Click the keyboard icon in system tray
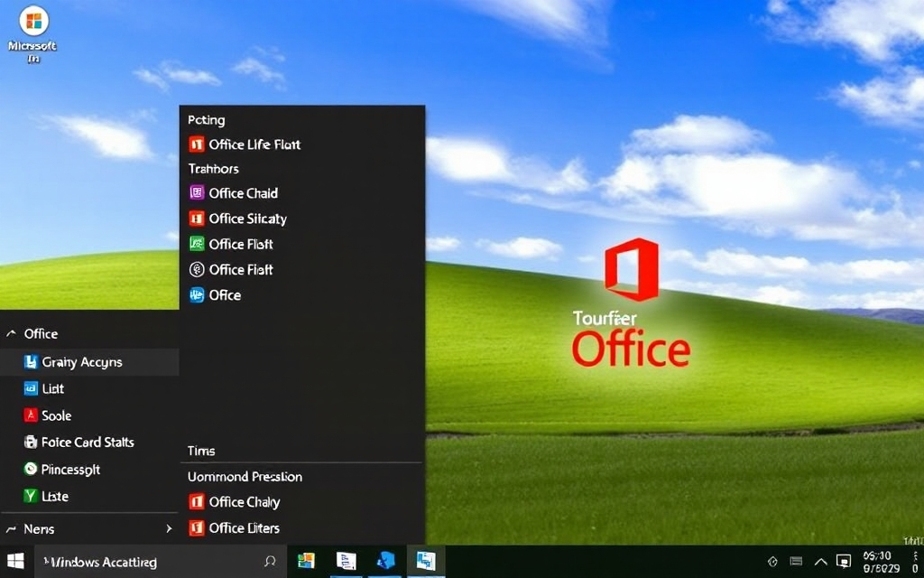Image resolution: width=924 pixels, height=578 pixels. pyautogui.click(x=796, y=562)
